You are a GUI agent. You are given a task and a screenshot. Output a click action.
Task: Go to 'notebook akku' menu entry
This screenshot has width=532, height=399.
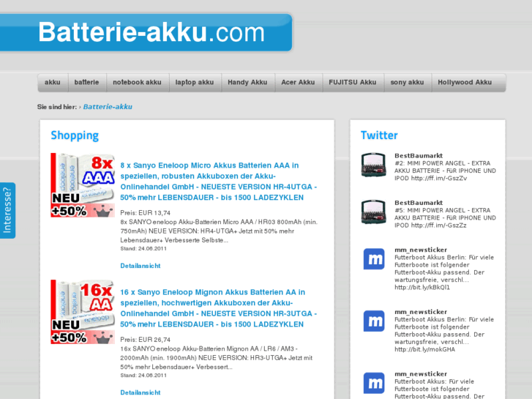(x=137, y=83)
